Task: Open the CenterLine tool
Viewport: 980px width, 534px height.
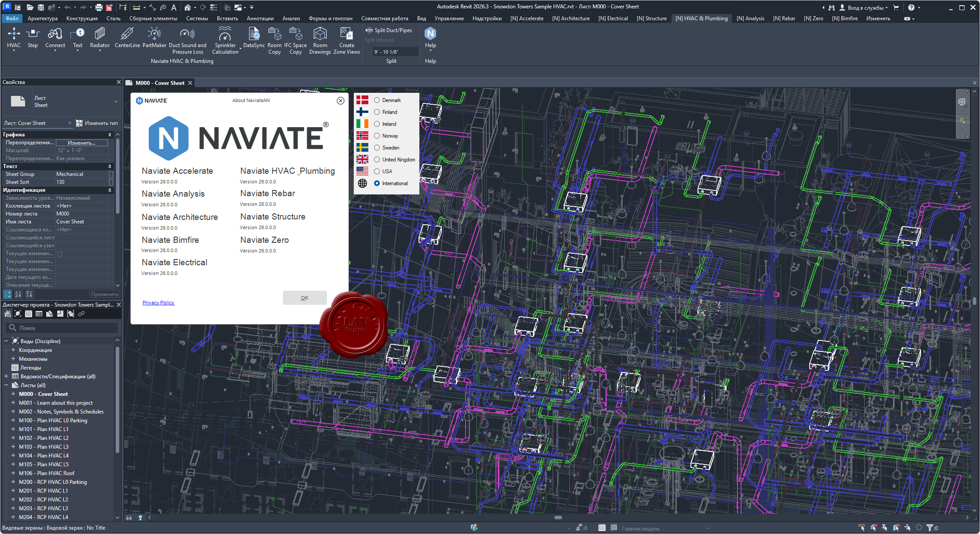Action: click(x=127, y=34)
